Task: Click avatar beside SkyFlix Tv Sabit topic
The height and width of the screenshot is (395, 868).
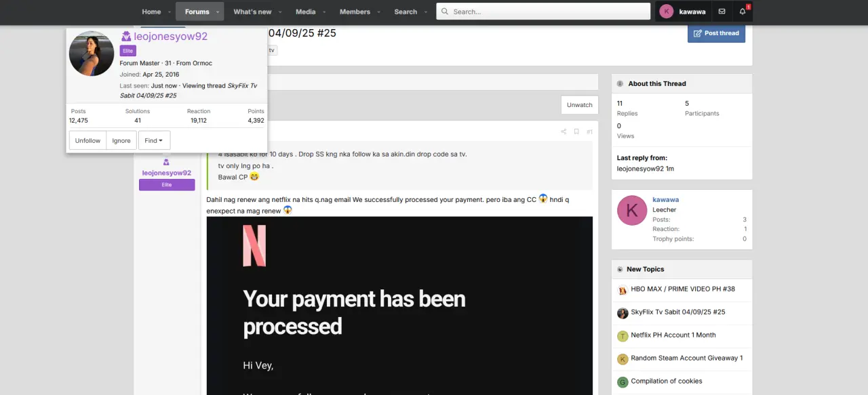Action: [x=623, y=314]
